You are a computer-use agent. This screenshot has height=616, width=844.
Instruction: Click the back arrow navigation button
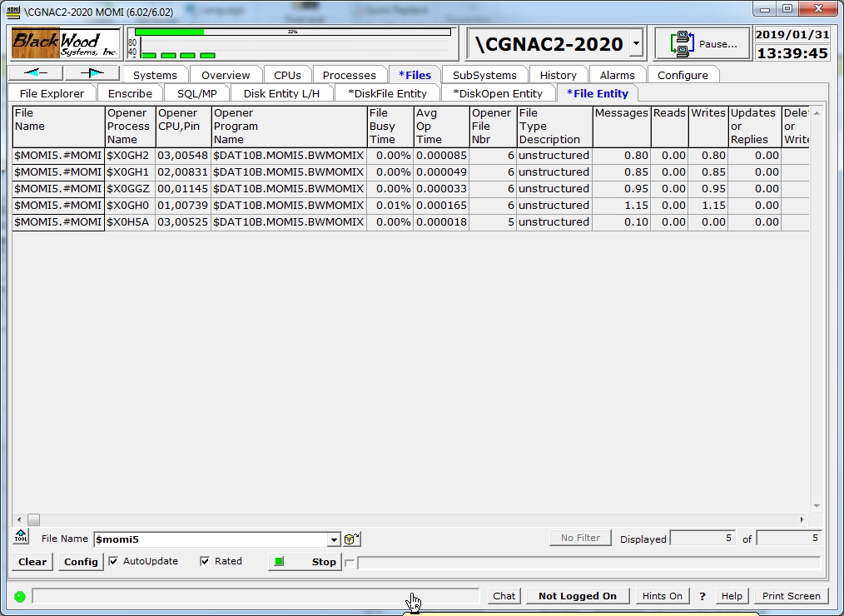(x=36, y=73)
